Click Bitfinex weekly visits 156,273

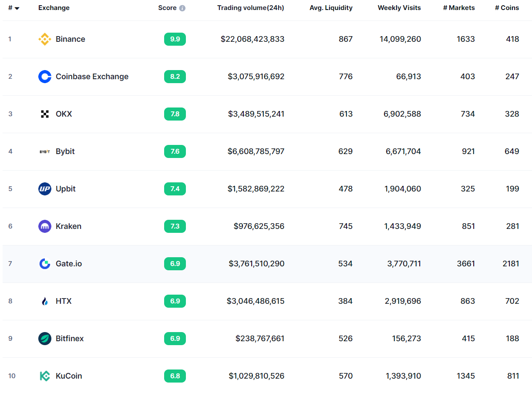407,339
